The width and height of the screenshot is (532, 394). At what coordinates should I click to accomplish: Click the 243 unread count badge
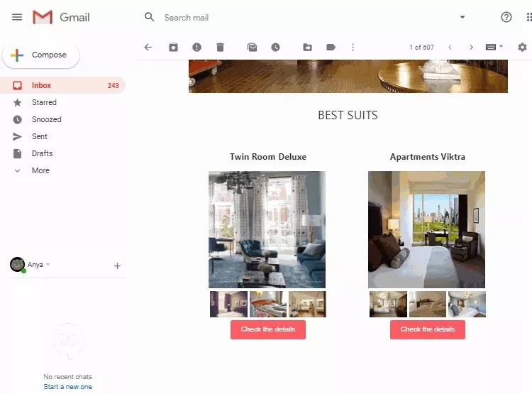pos(113,86)
